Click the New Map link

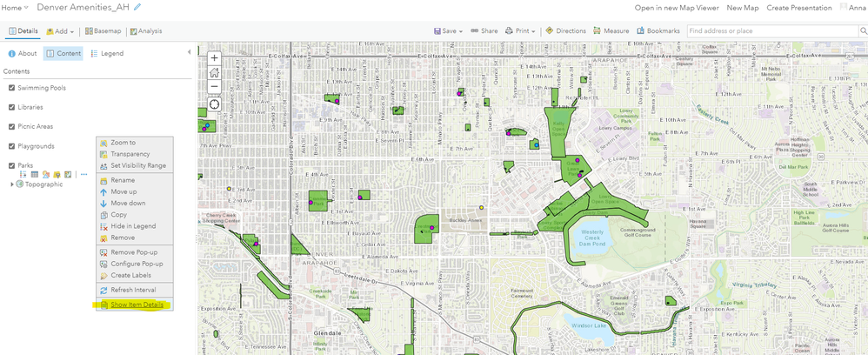point(743,8)
